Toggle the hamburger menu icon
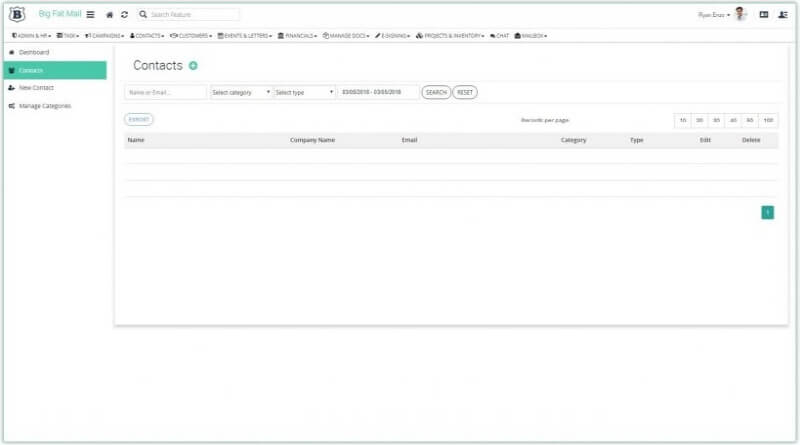The image size is (800, 445). 90,15
